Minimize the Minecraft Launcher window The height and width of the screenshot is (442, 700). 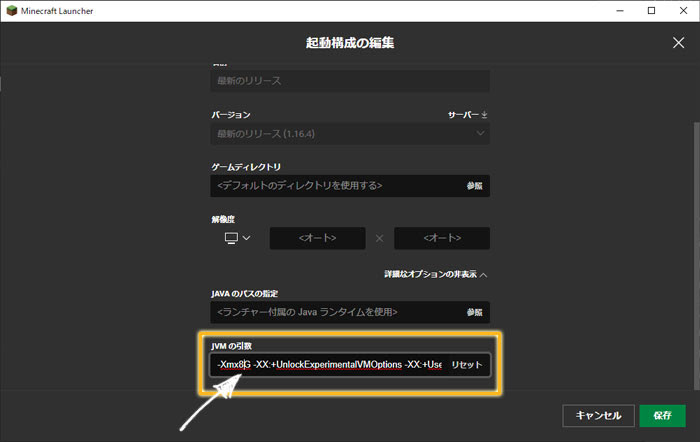pyautogui.click(x=620, y=11)
